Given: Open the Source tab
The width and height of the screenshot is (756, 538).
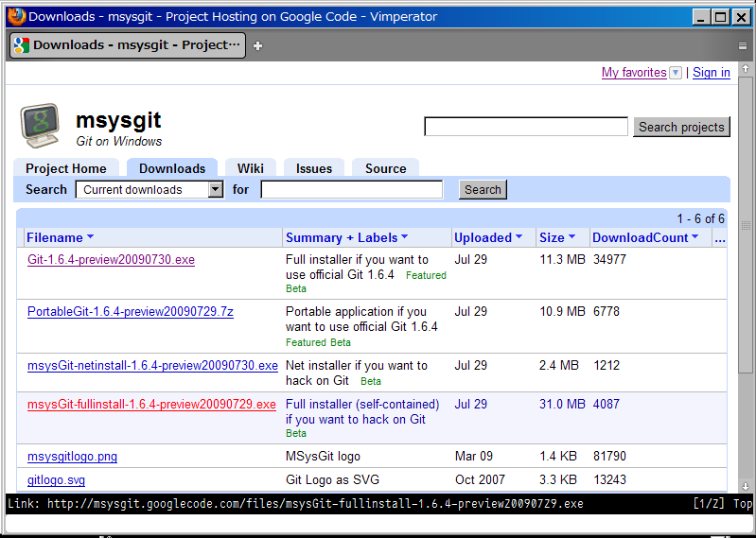Looking at the screenshot, I should pyautogui.click(x=385, y=168).
